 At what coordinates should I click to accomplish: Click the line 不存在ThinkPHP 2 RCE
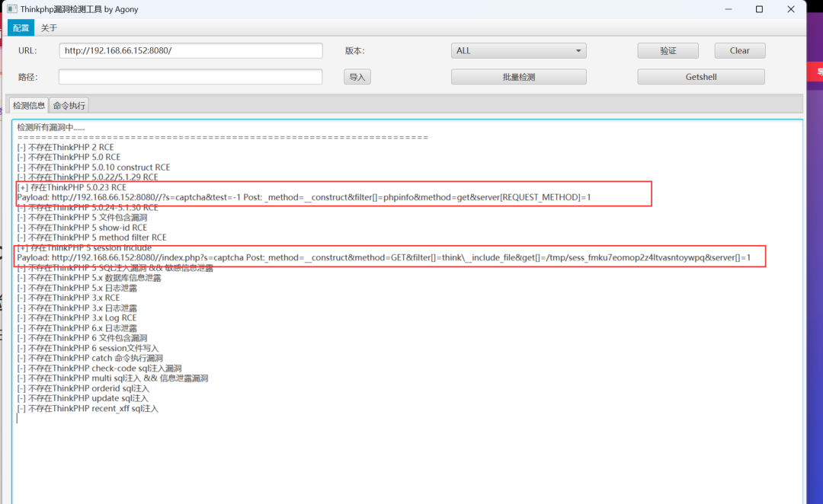tap(66, 148)
